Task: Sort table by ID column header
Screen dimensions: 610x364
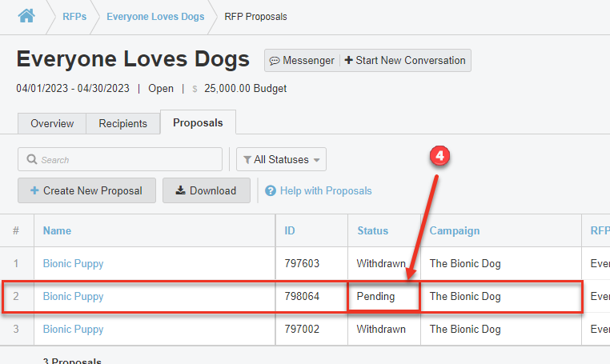Action: [290, 230]
